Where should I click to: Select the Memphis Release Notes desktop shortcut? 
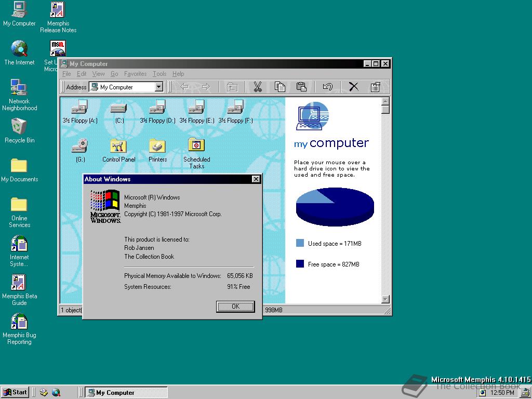(58, 17)
